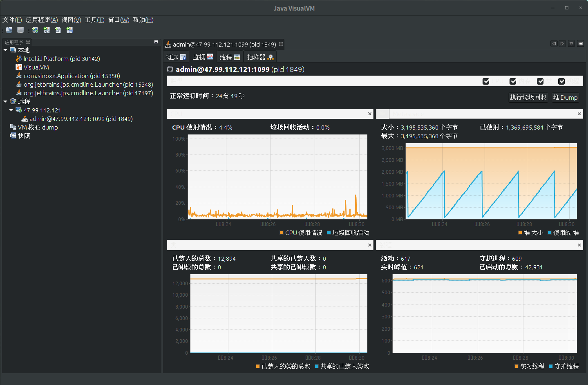Click the 正常运行时间 24 分 19 秒 text
588x385 pixels.
[x=207, y=96]
